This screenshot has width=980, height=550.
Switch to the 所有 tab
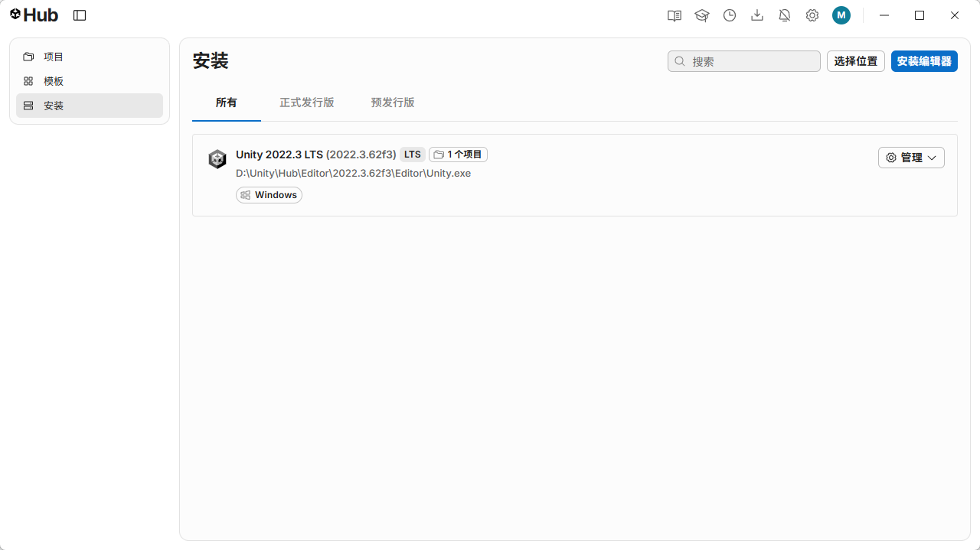227,103
